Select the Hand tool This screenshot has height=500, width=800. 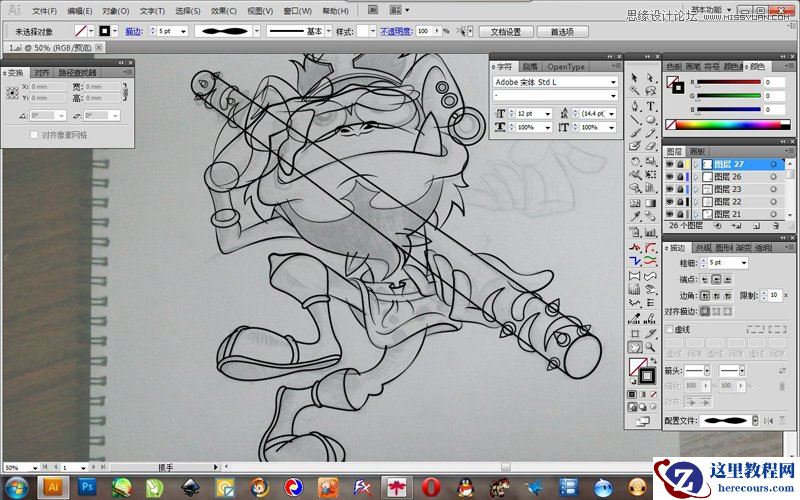634,347
